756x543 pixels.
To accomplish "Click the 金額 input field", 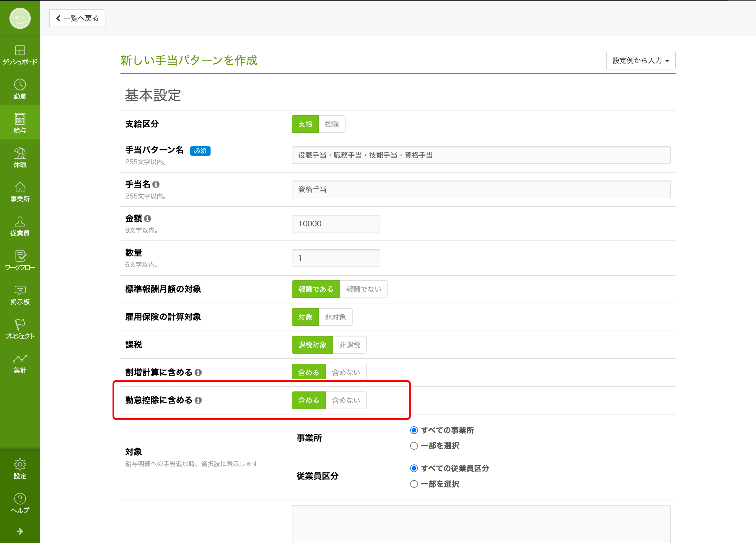I will (336, 223).
